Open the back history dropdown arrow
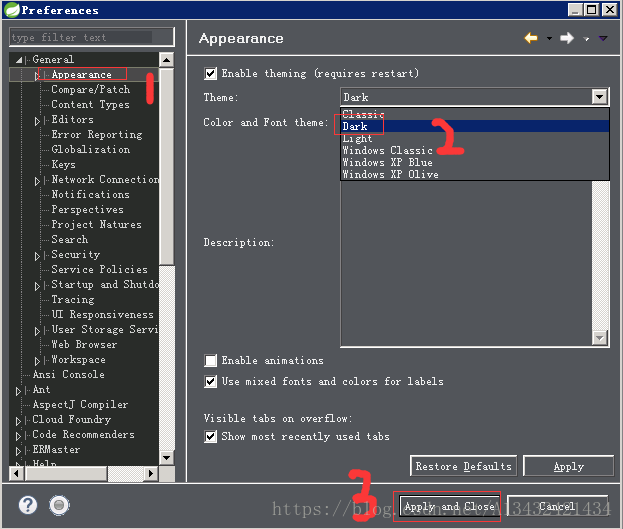623x529 pixels. tap(549, 39)
